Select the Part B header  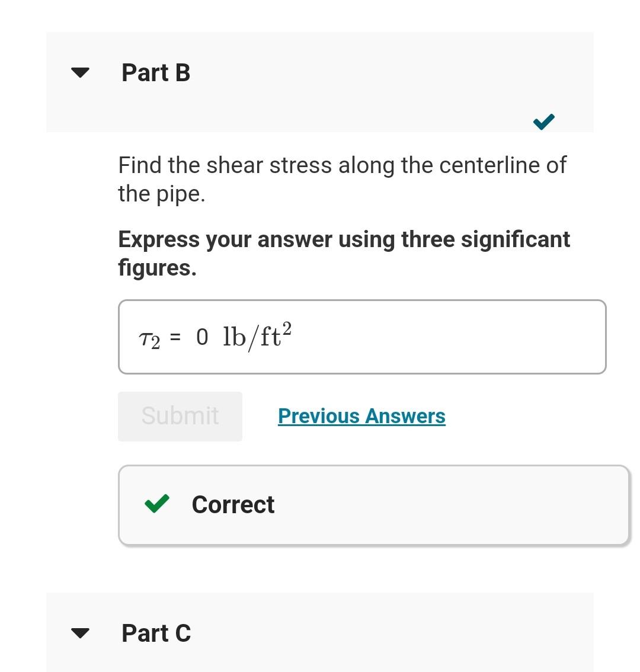[156, 72]
